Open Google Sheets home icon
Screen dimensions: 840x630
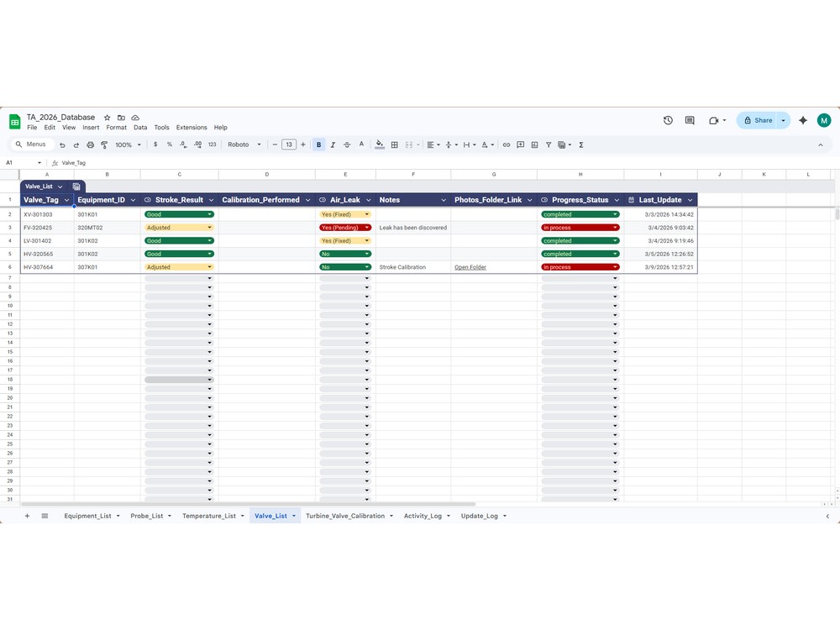[x=15, y=122]
